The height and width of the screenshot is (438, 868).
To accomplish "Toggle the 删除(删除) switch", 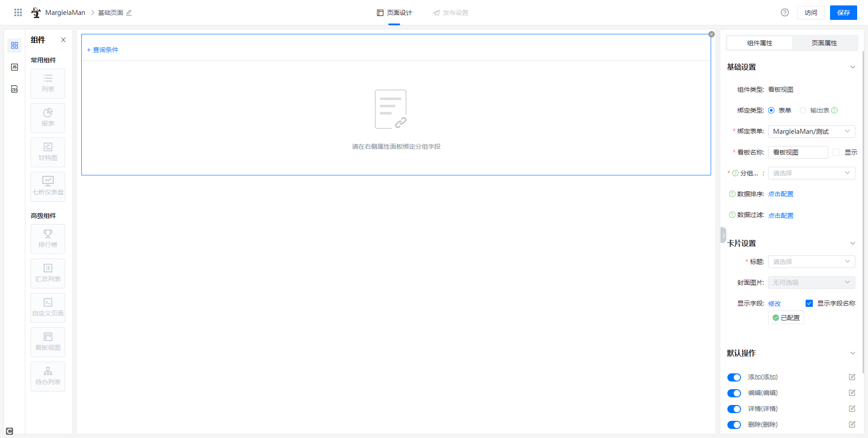I will coord(734,425).
